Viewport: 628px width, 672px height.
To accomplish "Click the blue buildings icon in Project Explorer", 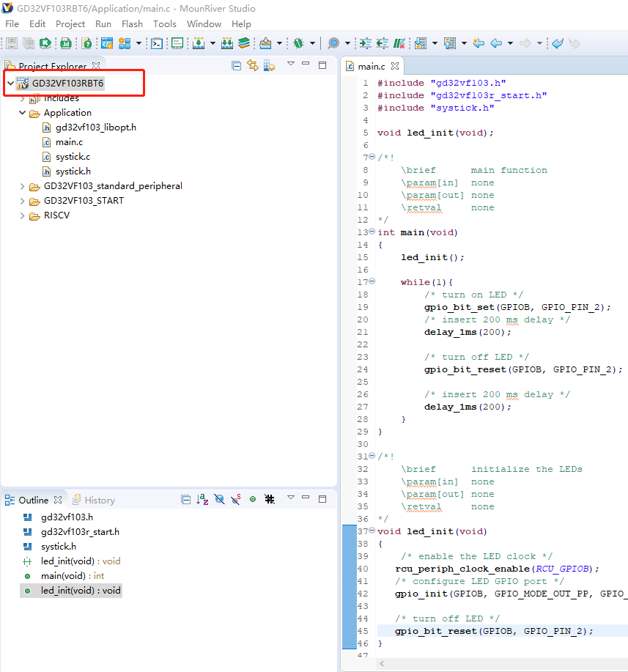I will 269,65.
